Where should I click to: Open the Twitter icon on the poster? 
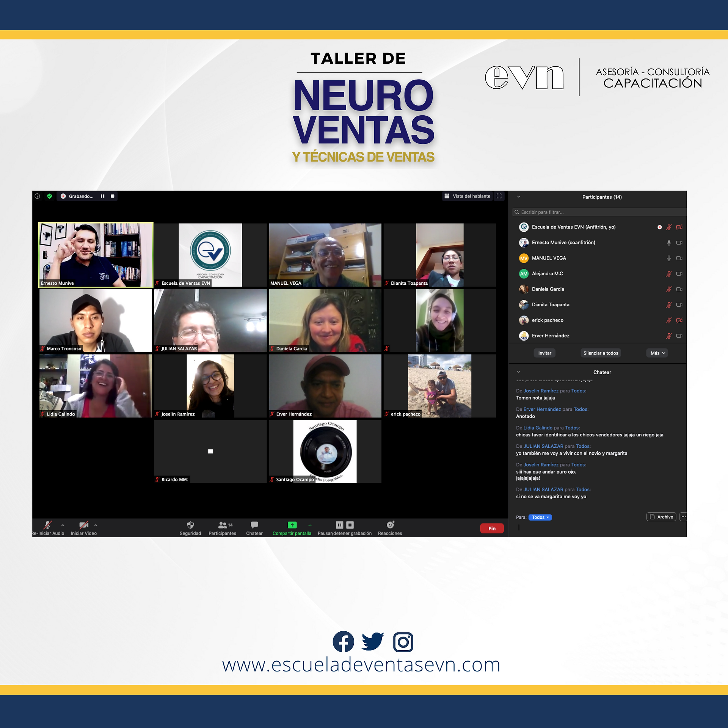tap(373, 642)
